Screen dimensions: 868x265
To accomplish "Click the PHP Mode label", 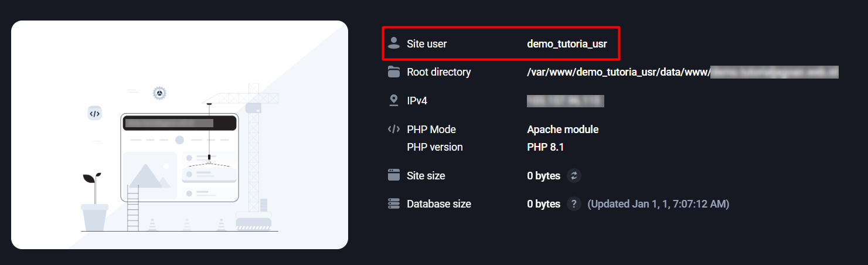I will coord(431,130).
